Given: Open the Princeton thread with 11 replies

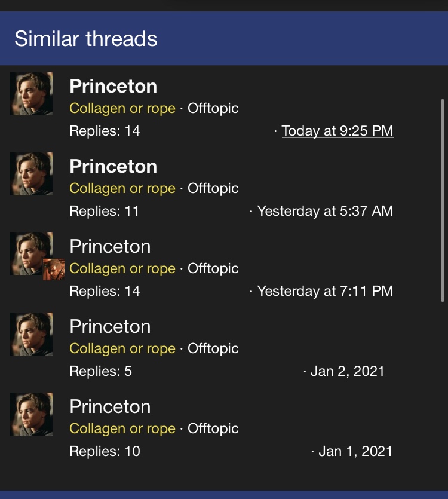Looking at the screenshot, I should click(x=113, y=166).
